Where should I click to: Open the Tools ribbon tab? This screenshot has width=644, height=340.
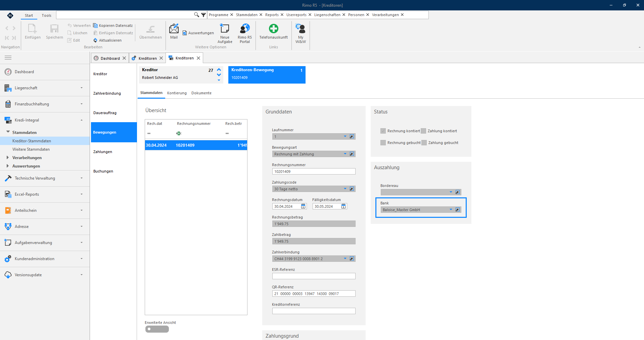point(46,15)
